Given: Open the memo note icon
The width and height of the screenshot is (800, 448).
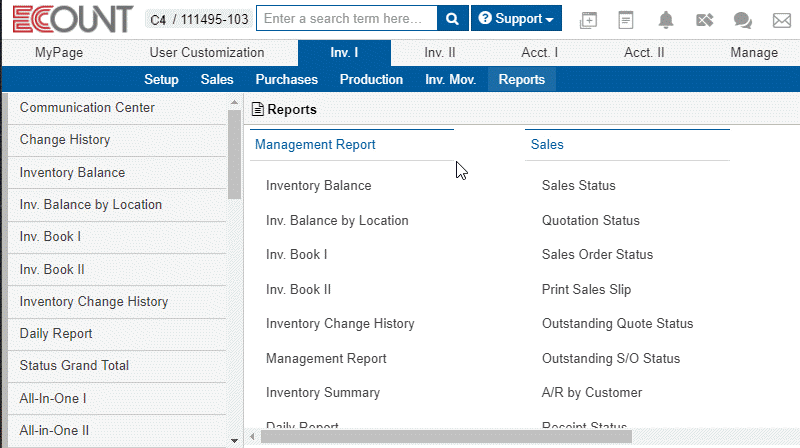Looking at the screenshot, I should pyautogui.click(x=626, y=20).
